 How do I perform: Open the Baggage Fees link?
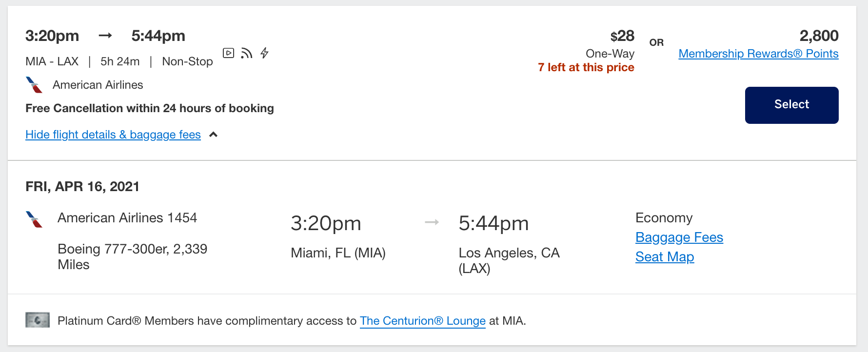click(x=679, y=237)
